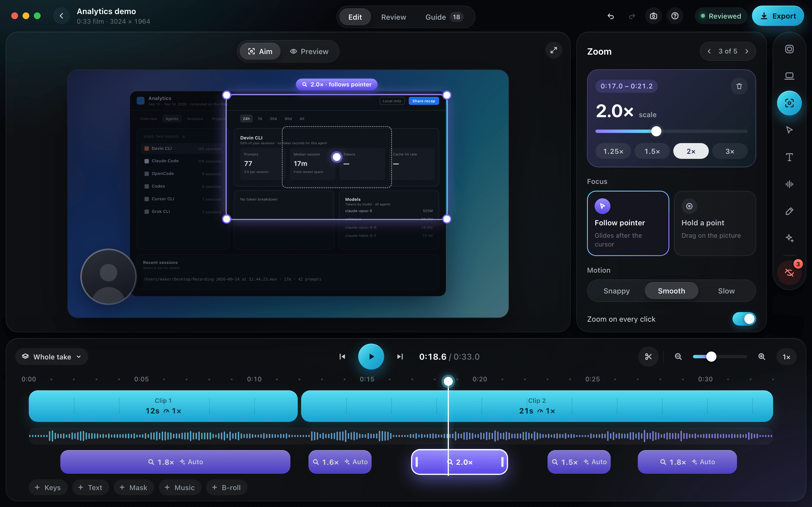Open the Whole take dropdown
Screen dimensions: 812x507
(52, 357)
